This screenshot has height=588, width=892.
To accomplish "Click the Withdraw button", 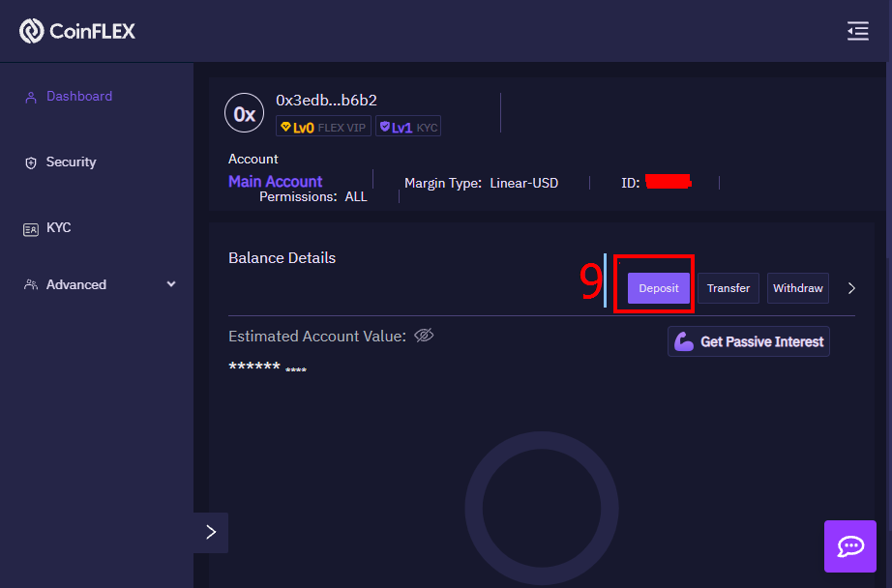I will coord(797,288).
